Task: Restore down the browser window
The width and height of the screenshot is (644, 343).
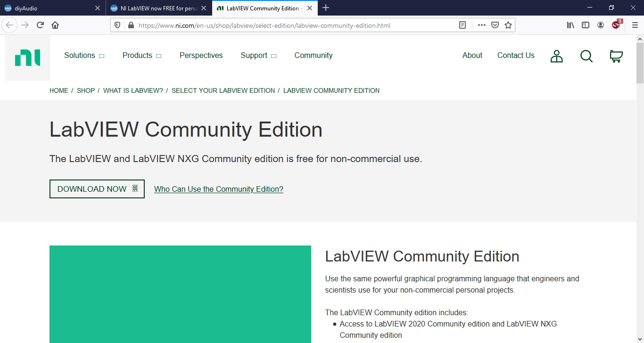Action: 611,8
